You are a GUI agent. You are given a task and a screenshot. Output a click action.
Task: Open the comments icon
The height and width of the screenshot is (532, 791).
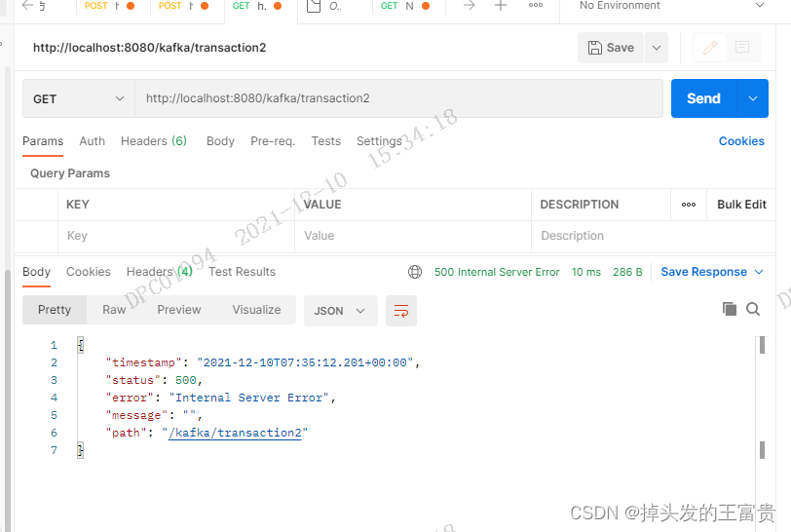tap(742, 48)
